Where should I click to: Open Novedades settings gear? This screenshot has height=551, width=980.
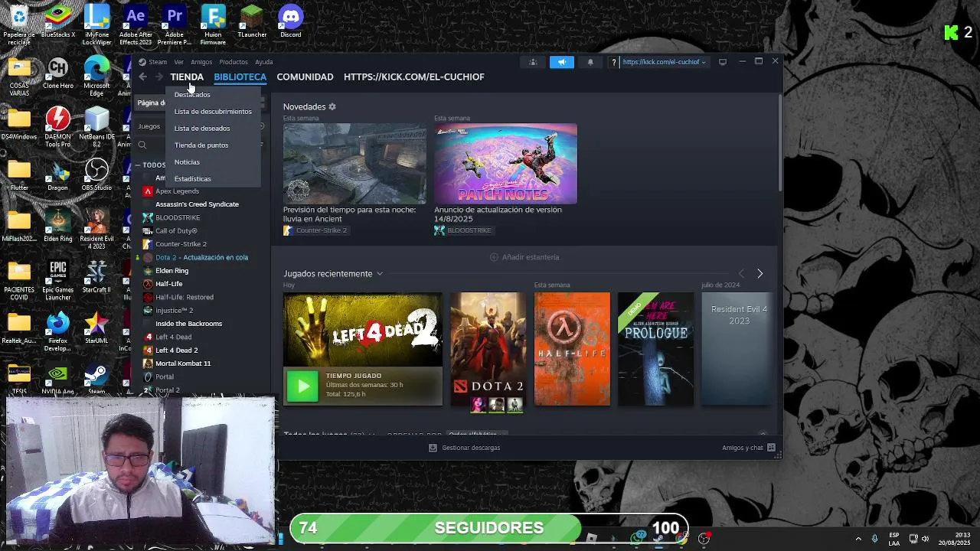332,106
